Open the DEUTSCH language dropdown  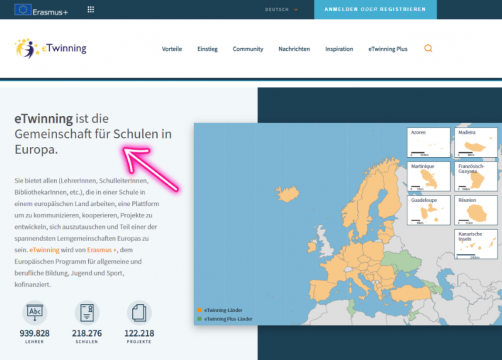tap(281, 10)
